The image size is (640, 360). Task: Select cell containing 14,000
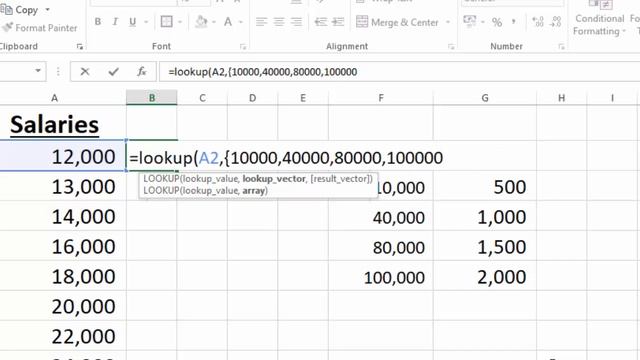point(63,216)
